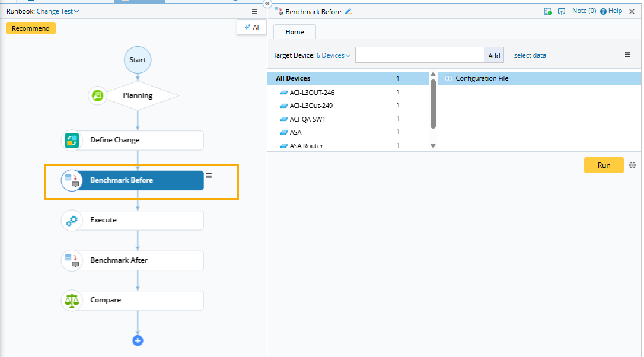The width and height of the screenshot is (644, 357).
Task: Open the 6 Devices target dropdown
Action: click(x=333, y=55)
